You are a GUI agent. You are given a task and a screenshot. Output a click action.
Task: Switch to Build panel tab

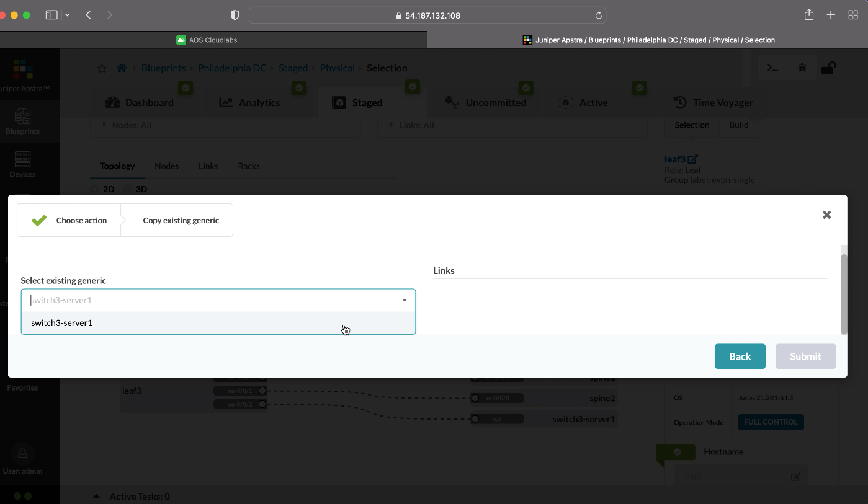pyautogui.click(x=738, y=125)
